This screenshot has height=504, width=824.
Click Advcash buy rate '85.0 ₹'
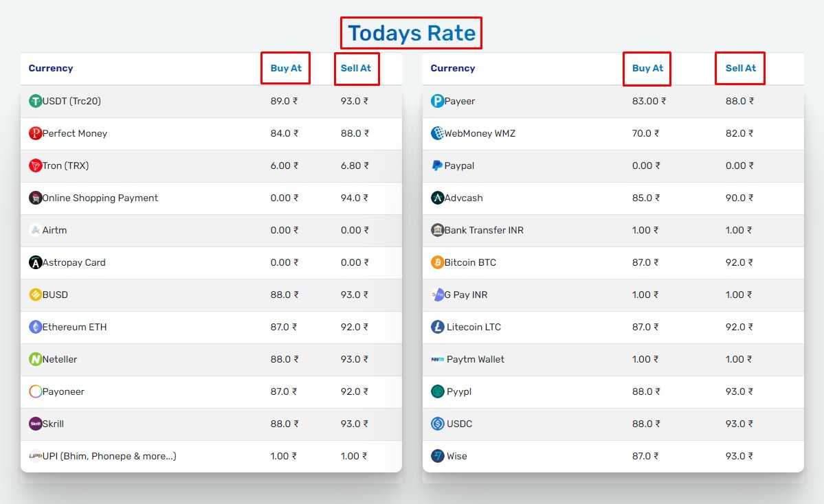(646, 198)
